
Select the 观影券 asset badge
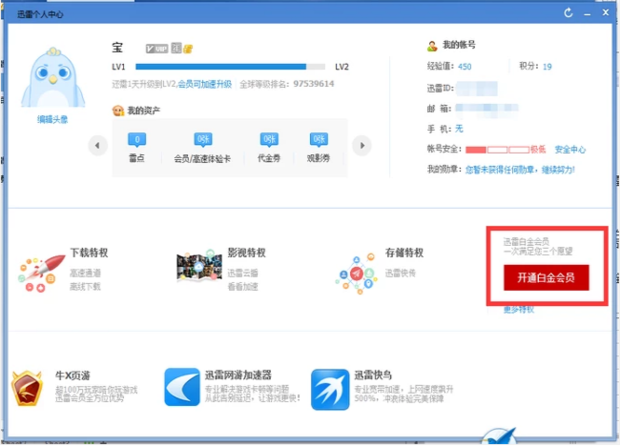[x=319, y=140]
